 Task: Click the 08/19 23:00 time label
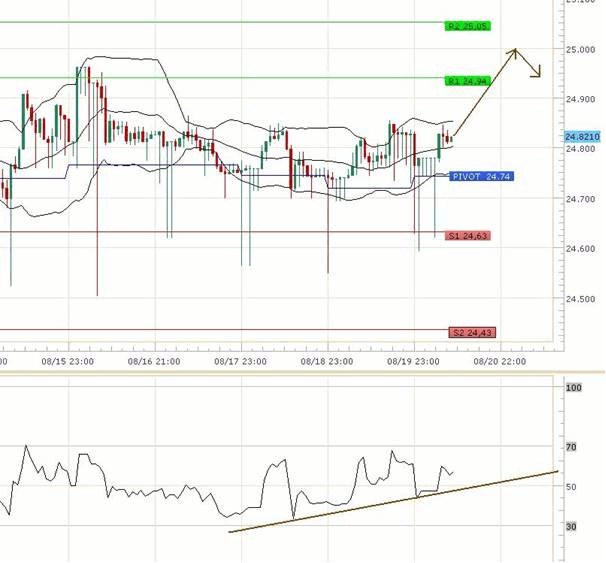pyautogui.click(x=413, y=362)
